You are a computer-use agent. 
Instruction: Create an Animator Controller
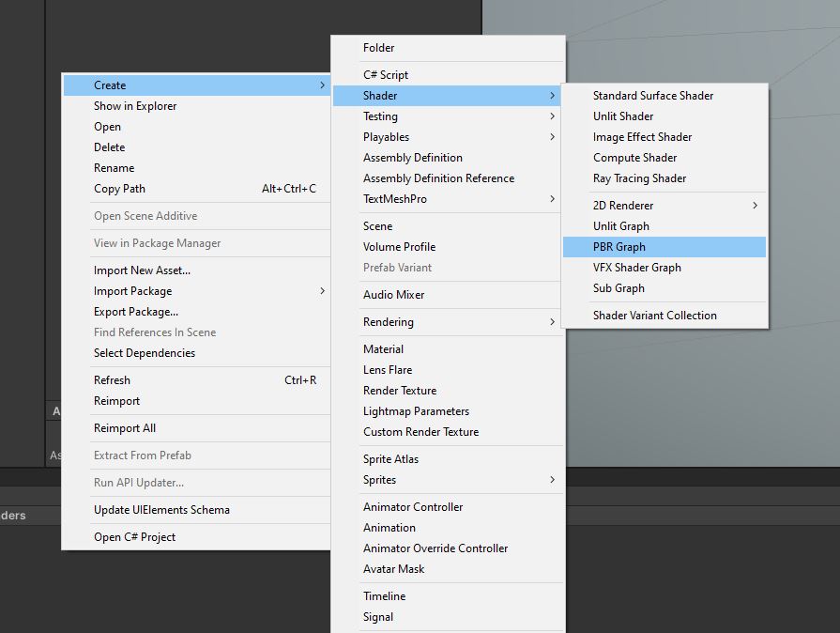click(413, 506)
